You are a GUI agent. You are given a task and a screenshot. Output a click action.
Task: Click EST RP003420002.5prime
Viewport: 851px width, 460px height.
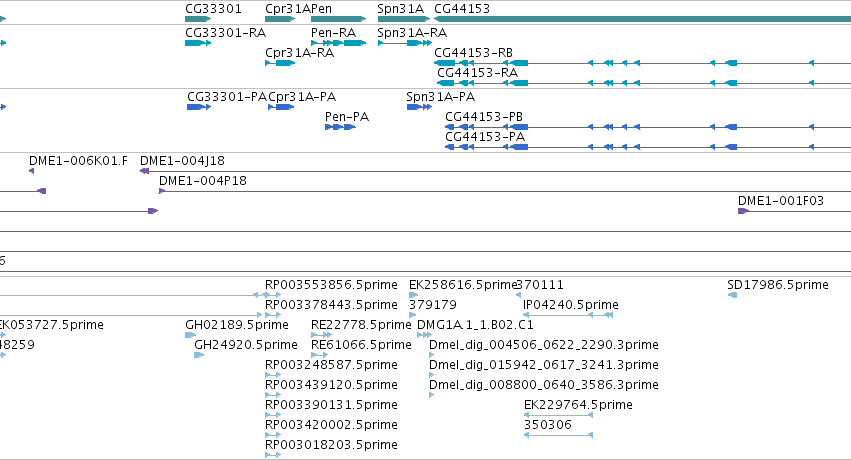click(x=273, y=435)
